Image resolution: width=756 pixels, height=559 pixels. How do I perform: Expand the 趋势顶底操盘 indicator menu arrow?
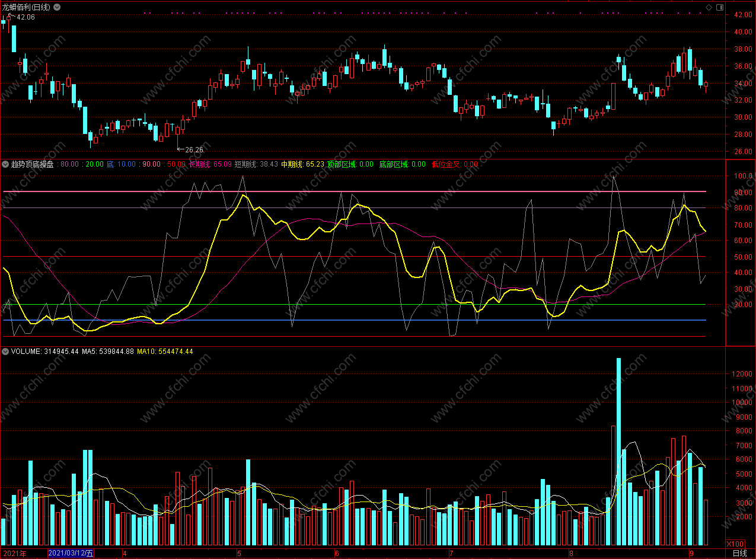[5, 164]
